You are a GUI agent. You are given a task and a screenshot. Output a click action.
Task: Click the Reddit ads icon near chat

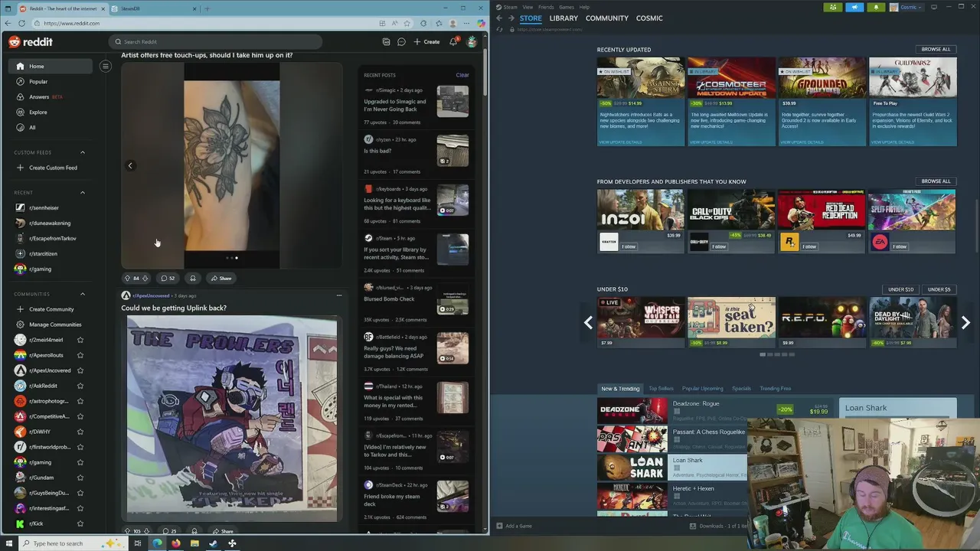click(x=386, y=42)
